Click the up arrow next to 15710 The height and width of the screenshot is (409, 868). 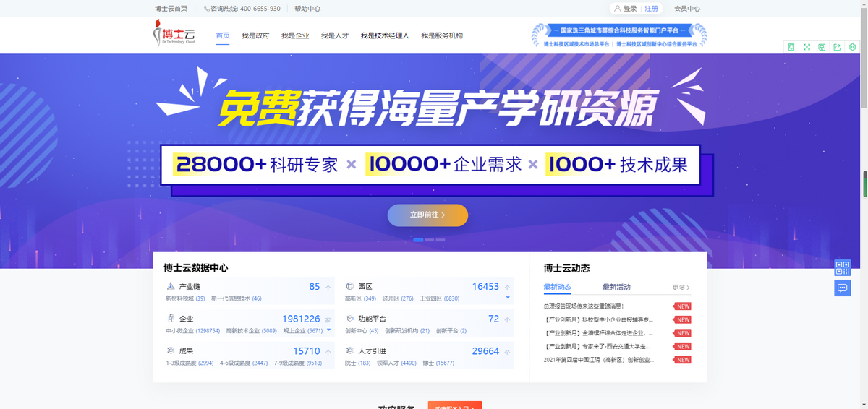click(x=328, y=352)
